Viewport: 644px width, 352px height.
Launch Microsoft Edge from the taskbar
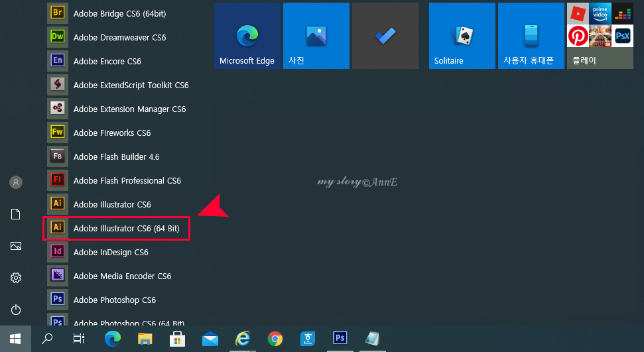(113, 339)
